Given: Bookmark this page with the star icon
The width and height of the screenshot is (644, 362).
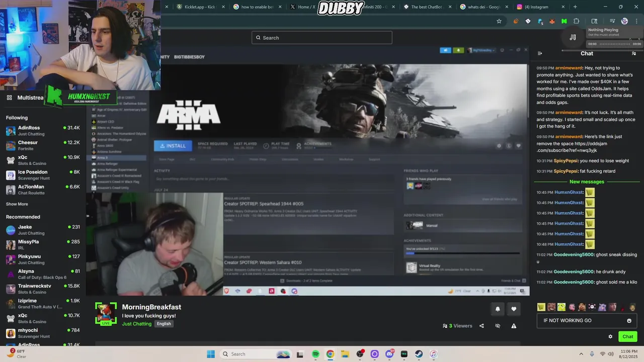Looking at the screenshot, I should [x=499, y=21].
